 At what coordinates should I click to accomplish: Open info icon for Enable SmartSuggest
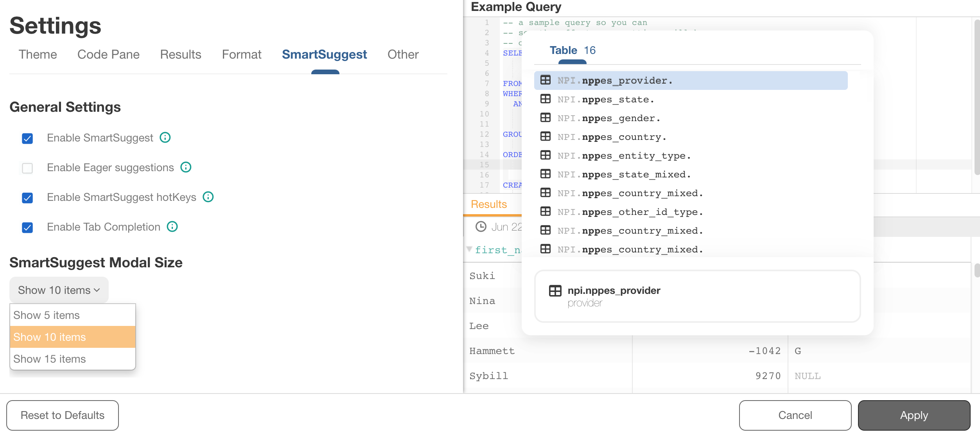(x=165, y=138)
